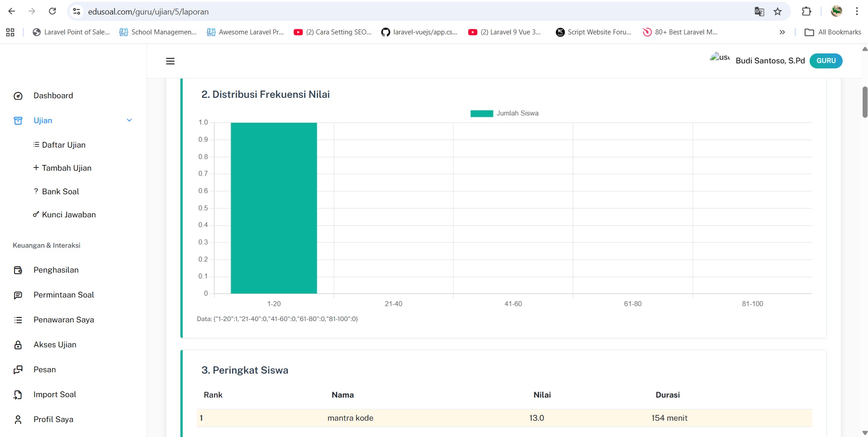
Task: Click the Permintaan Soal message icon
Action: [x=18, y=295]
